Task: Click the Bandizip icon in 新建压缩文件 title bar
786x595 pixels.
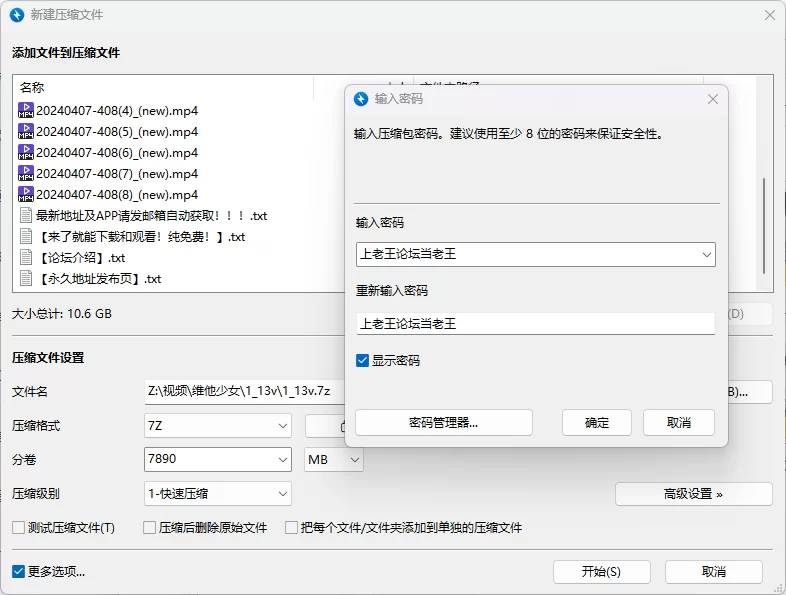Action: click(17, 15)
